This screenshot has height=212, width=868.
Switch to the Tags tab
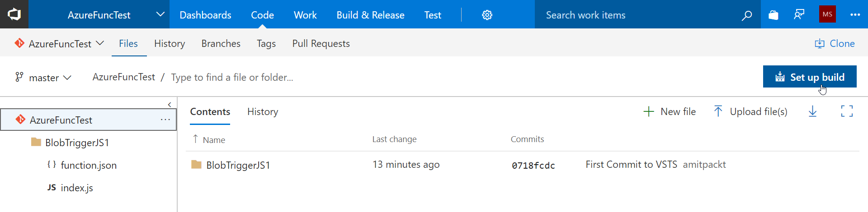click(x=266, y=43)
